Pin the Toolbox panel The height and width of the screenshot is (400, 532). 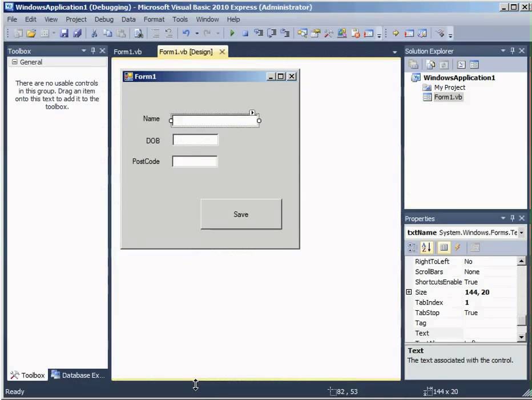[93, 51]
